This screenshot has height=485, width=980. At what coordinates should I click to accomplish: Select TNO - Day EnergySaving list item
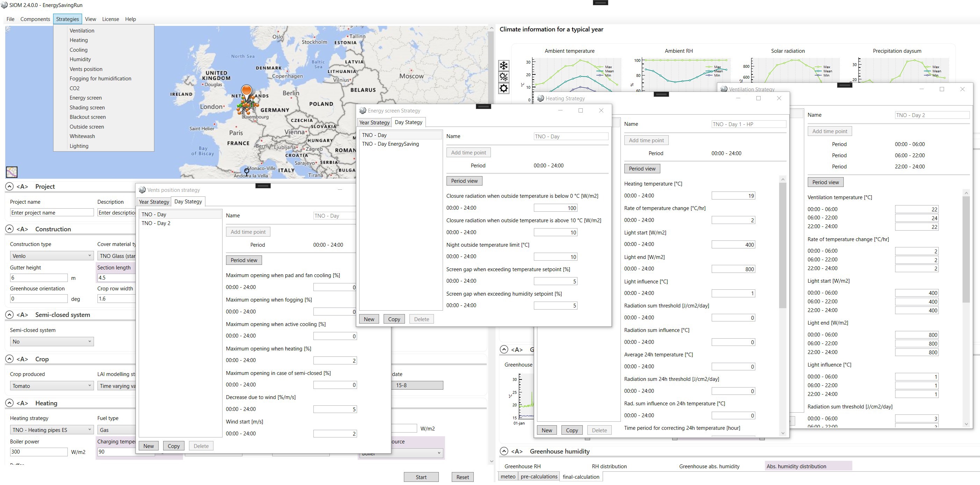390,144
